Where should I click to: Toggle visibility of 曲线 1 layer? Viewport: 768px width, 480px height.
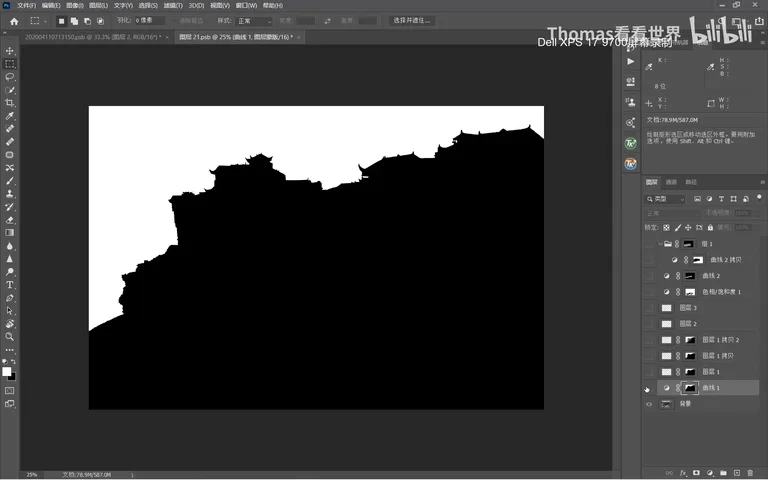click(x=649, y=388)
